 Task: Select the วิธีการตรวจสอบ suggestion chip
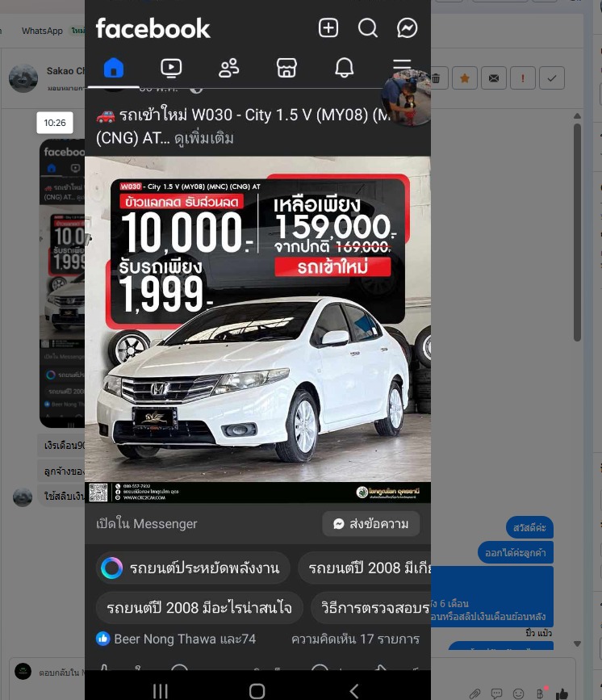(371, 608)
